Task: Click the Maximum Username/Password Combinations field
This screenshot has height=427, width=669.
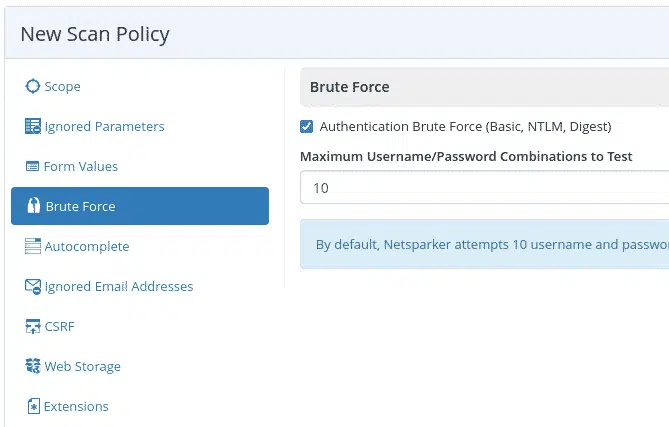Action: (484, 187)
